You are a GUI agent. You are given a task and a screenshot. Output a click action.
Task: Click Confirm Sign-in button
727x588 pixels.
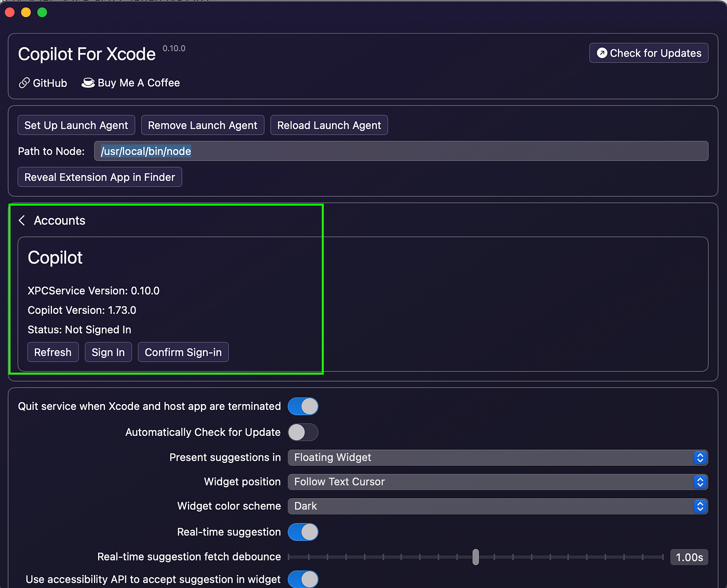[x=183, y=352]
